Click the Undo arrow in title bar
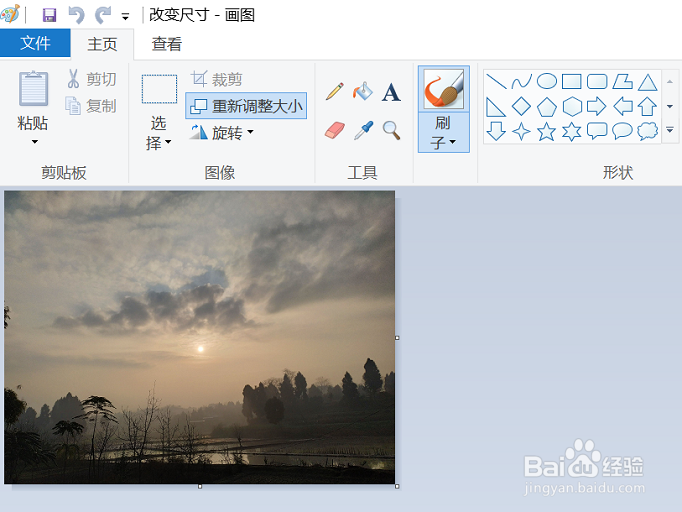This screenshot has height=512, width=682. point(77,15)
